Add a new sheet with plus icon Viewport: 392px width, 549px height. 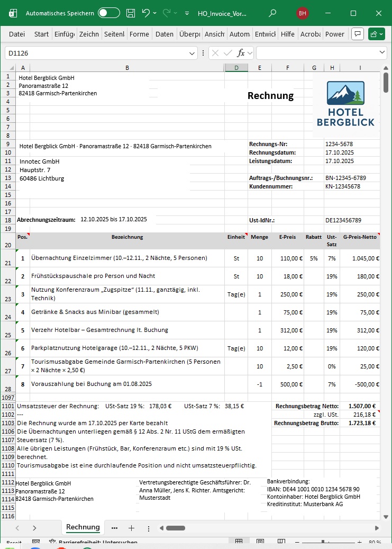click(x=132, y=528)
